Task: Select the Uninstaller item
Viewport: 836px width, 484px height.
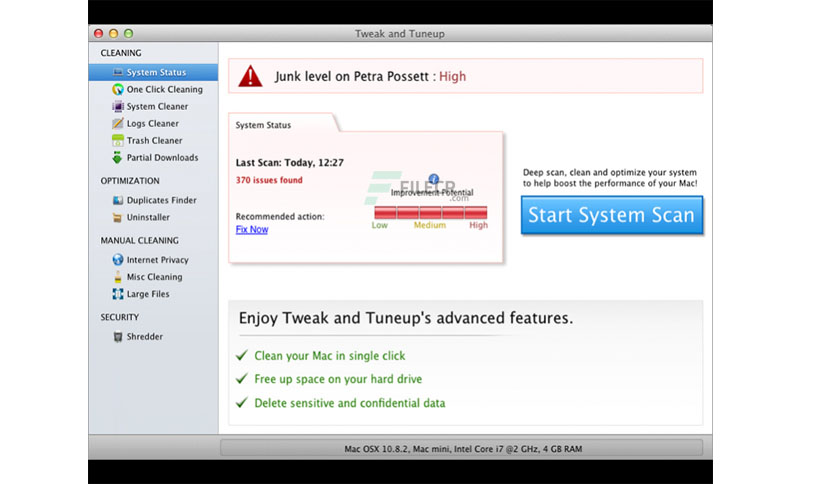Action: click(154, 217)
